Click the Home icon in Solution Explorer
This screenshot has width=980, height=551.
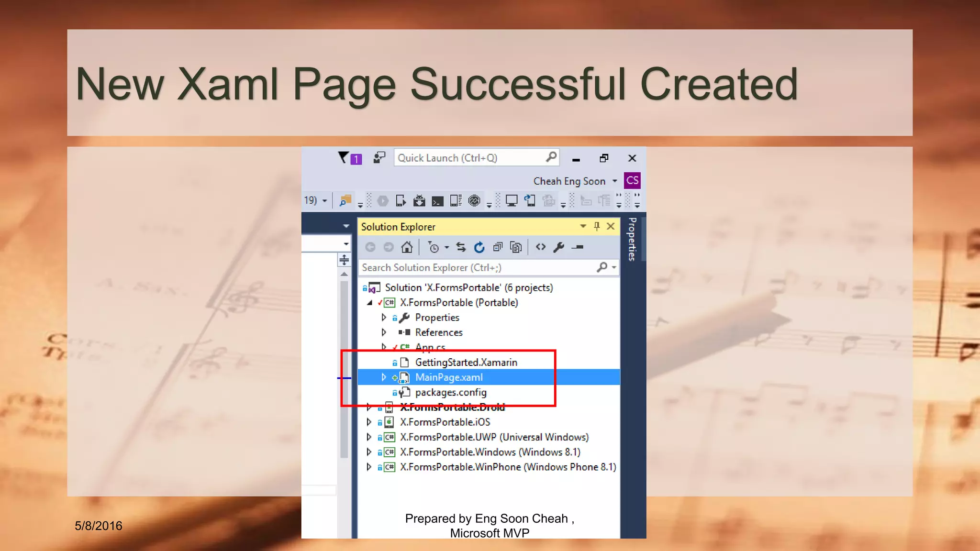pos(407,247)
